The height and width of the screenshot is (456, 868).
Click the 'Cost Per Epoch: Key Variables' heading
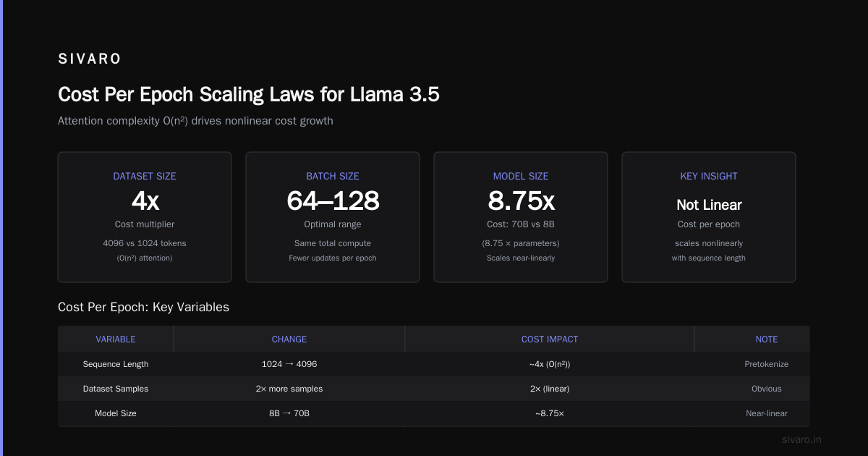(x=143, y=307)
